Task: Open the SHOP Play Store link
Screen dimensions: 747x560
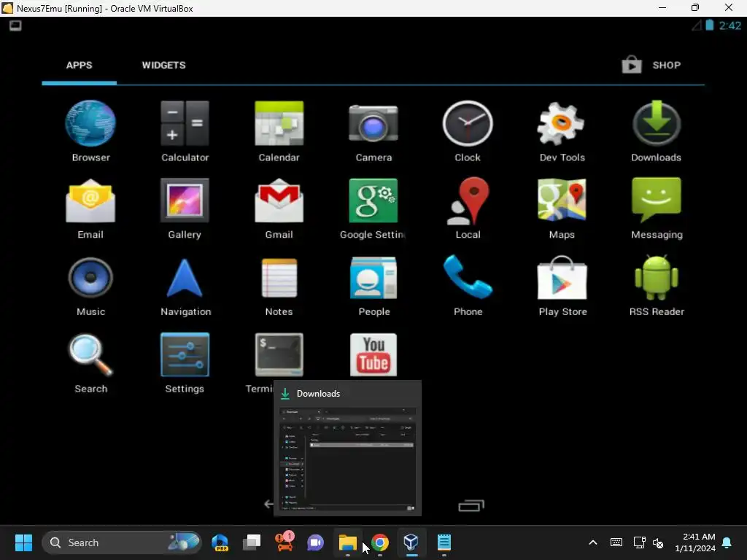Action: (x=651, y=65)
